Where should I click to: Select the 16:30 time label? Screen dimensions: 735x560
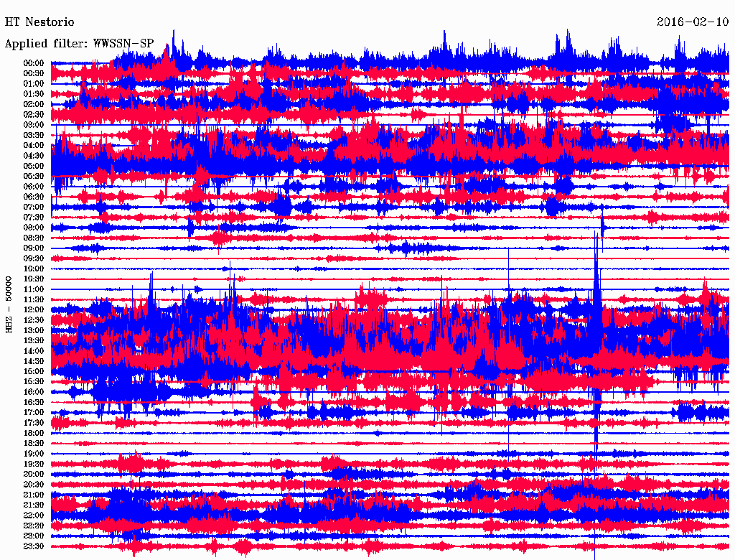34,402
